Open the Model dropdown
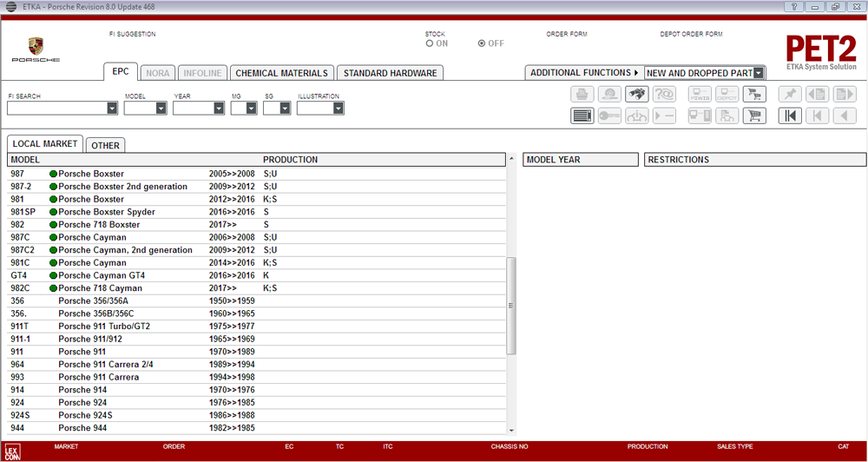This screenshot has width=868, height=462. pyautogui.click(x=161, y=109)
